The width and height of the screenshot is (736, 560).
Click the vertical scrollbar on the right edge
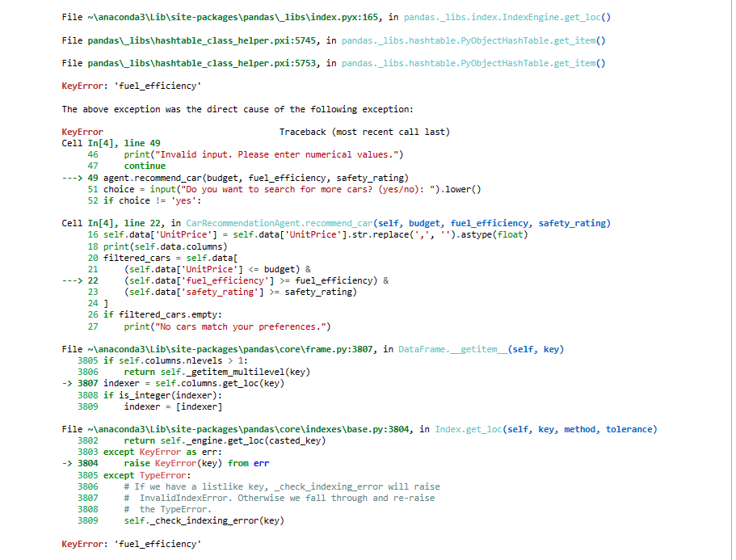tap(731, 280)
